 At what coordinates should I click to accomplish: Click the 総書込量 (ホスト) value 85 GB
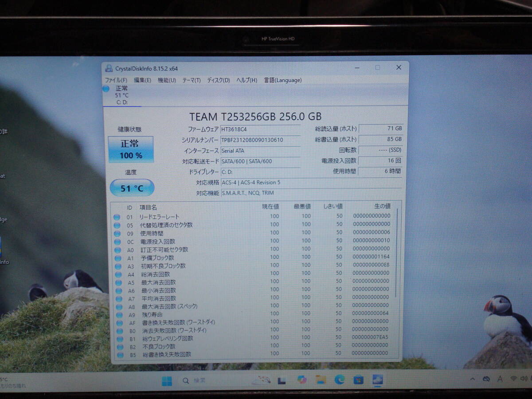[381, 139]
